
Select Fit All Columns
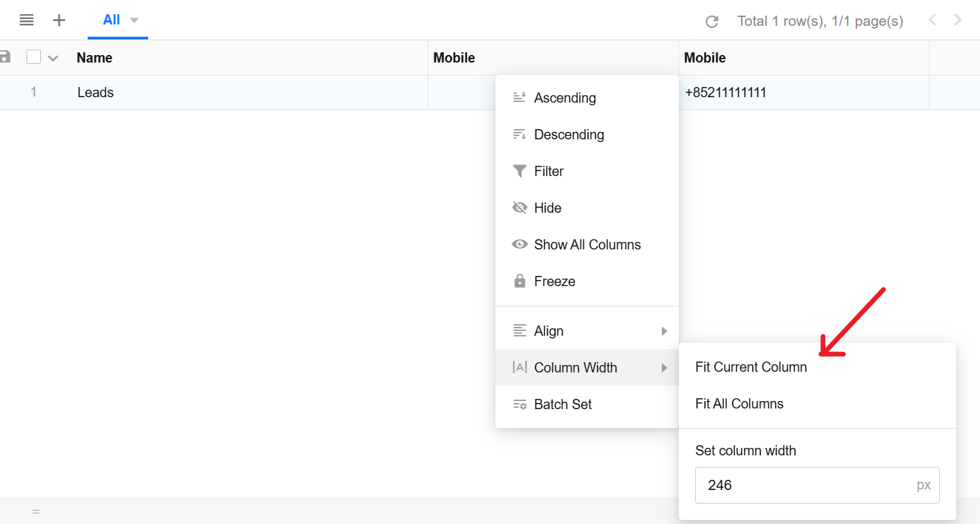[739, 404]
